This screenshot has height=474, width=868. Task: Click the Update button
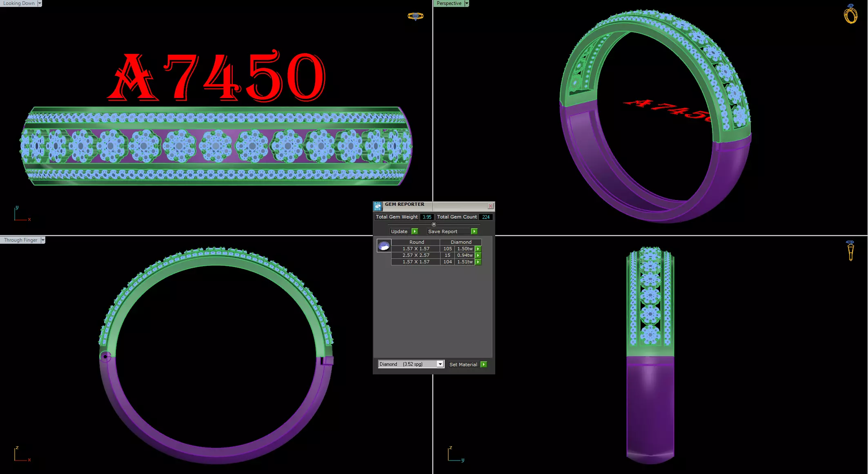coord(400,231)
